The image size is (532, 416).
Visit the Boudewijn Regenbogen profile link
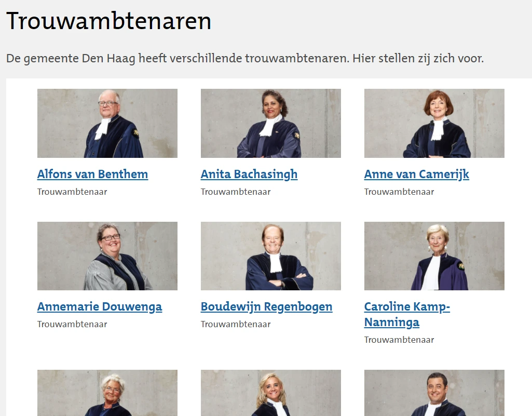click(x=267, y=306)
